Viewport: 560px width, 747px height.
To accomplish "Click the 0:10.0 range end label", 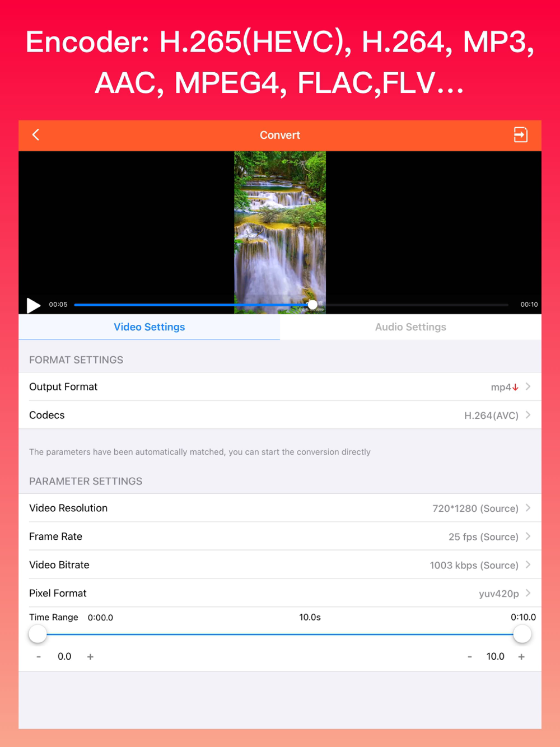I will click(x=523, y=617).
